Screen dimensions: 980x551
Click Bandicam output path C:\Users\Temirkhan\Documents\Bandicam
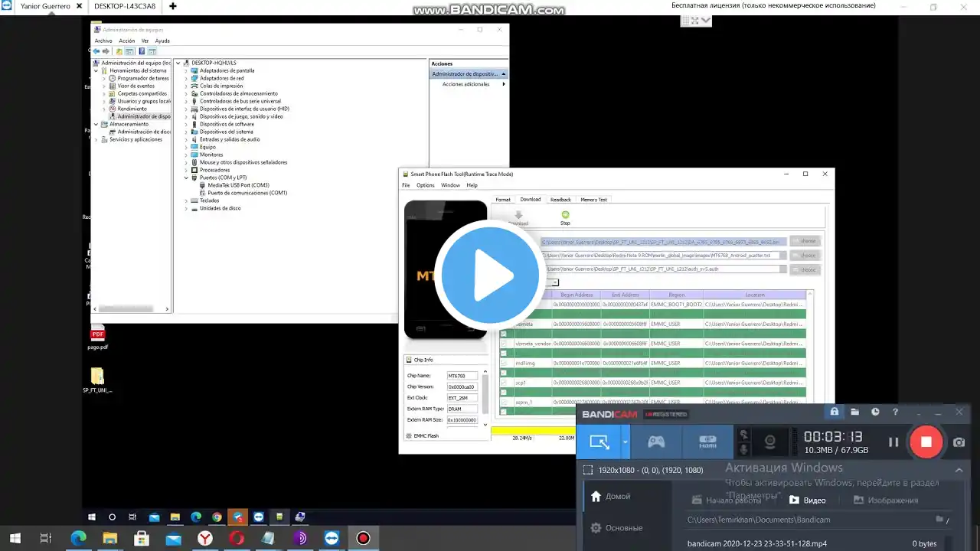tap(759, 520)
